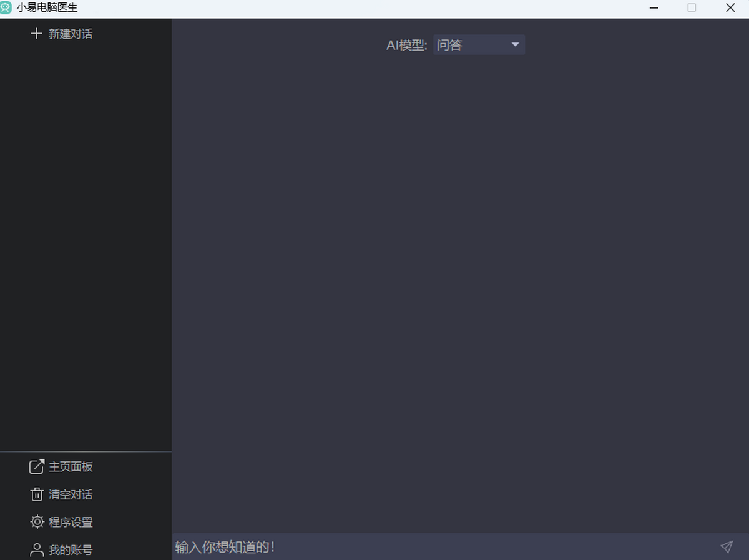This screenshot has width=749, height=560.
Task: Click the person icon for account
Action: pyautogui.click(x=37, y=550)
